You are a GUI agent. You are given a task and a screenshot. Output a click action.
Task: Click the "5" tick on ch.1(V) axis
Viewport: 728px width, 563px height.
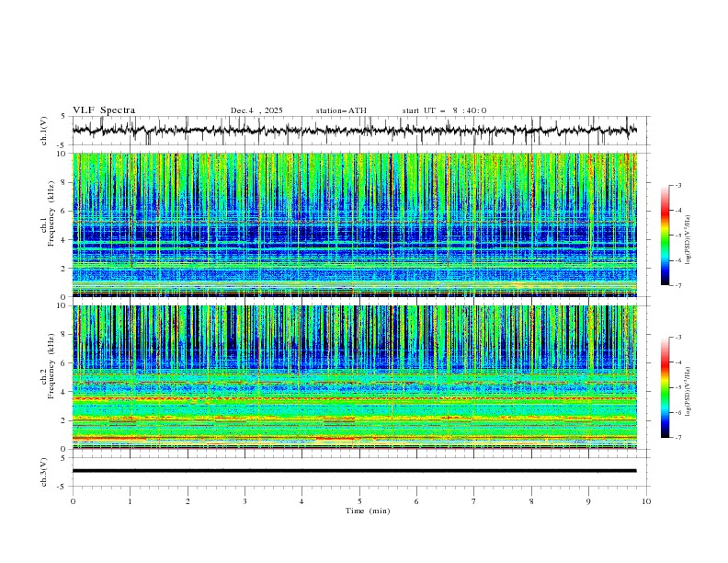point(63,117)
